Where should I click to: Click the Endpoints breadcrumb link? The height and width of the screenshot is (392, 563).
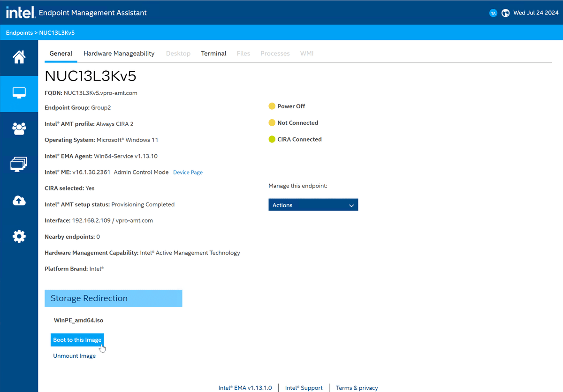19,33
